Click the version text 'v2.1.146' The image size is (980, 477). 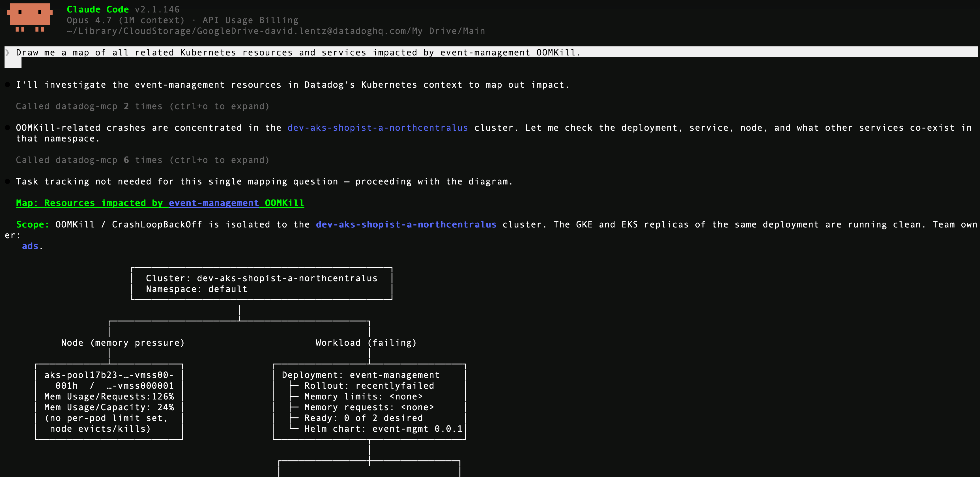(x=157, y=10)
